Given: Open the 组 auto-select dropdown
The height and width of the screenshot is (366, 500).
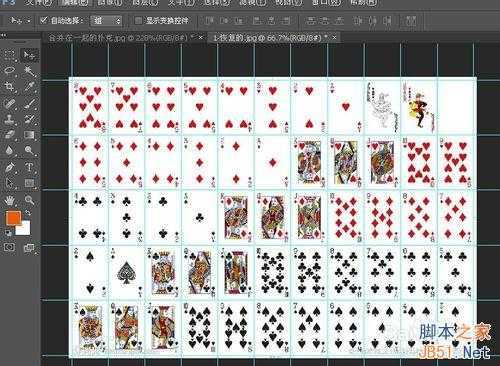Looking at the screenshot, I should pos(106,21).
